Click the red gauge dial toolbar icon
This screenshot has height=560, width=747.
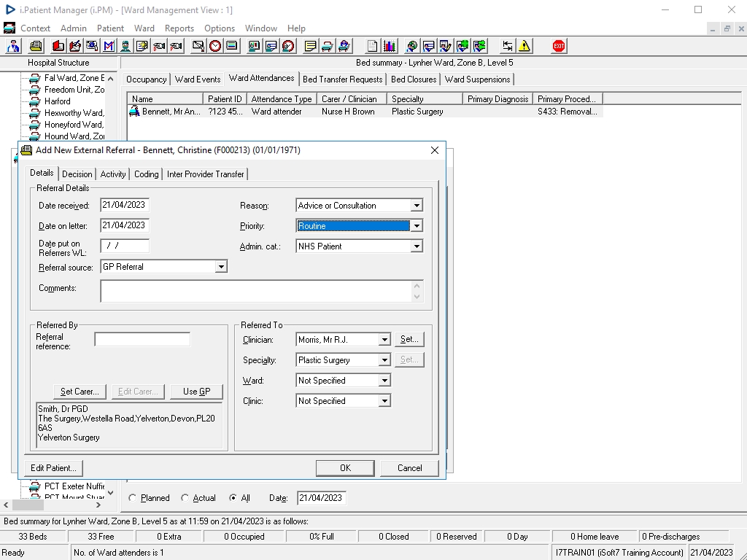288,46
